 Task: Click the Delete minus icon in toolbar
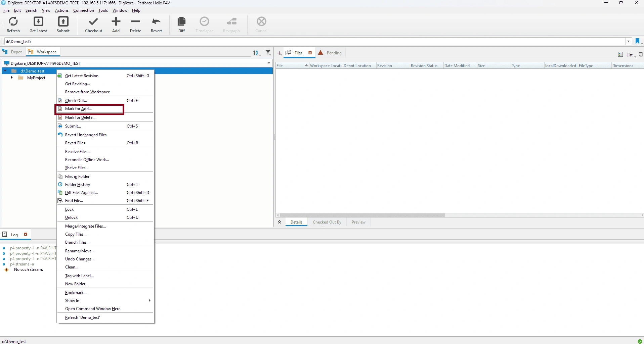(136, 21)
